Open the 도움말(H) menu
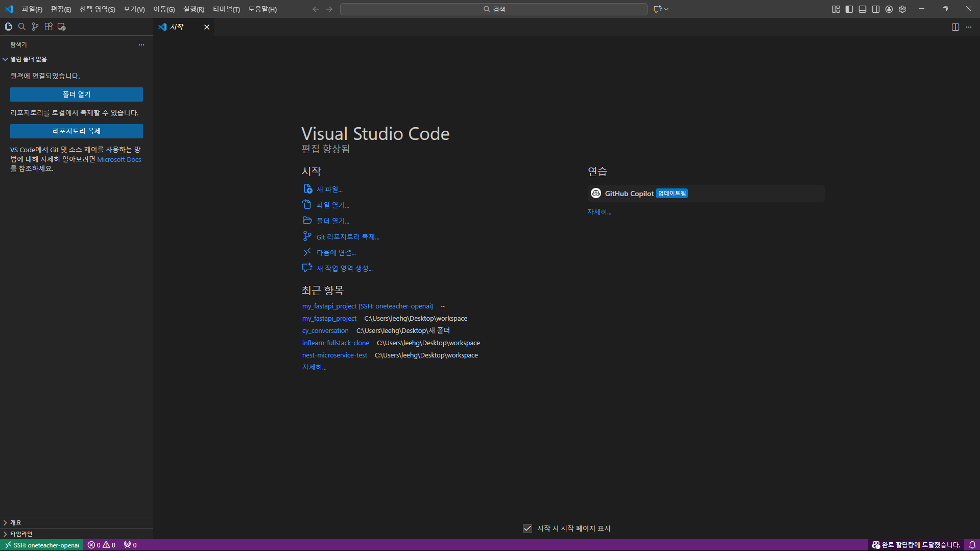Viewport: 980px width, 551px height. [262, 9]
